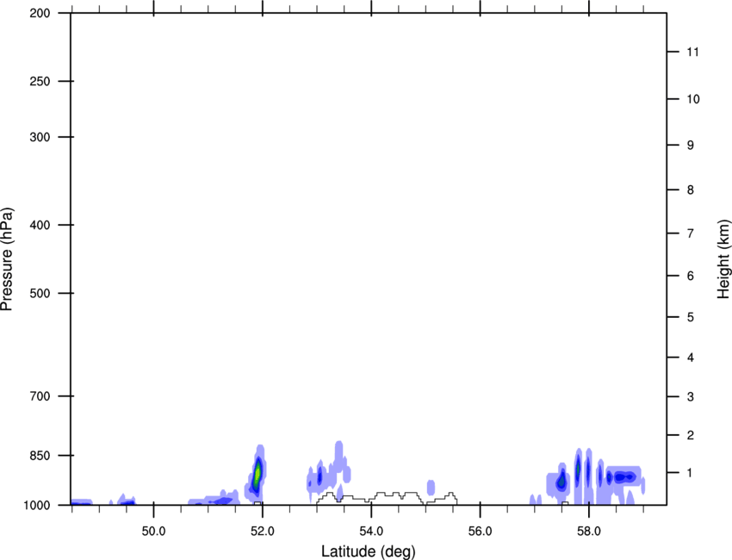
Task: Click the 56.0 latitude tick label
Action: [x=480, y=532]
